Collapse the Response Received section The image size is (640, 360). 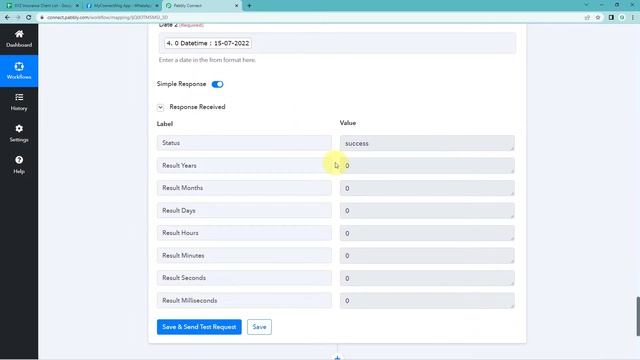tap(160, 107)
